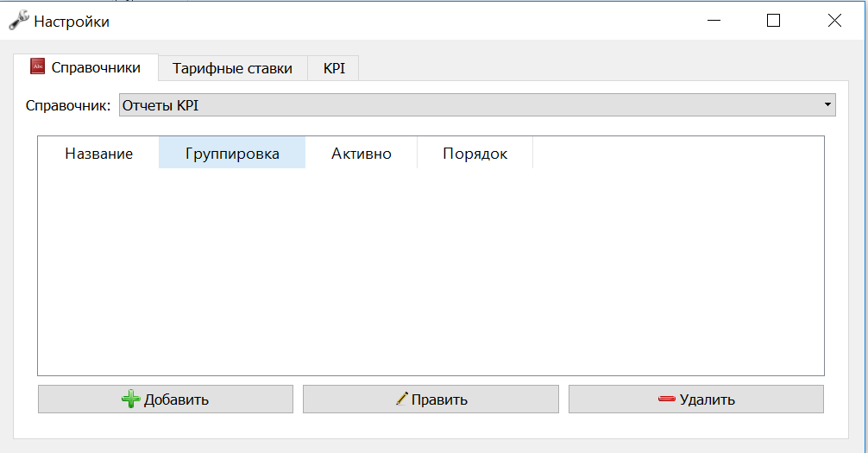Open the Справочники tab
Image resolution: width=868 pixels, height=453 pixels.
point(85,67)
